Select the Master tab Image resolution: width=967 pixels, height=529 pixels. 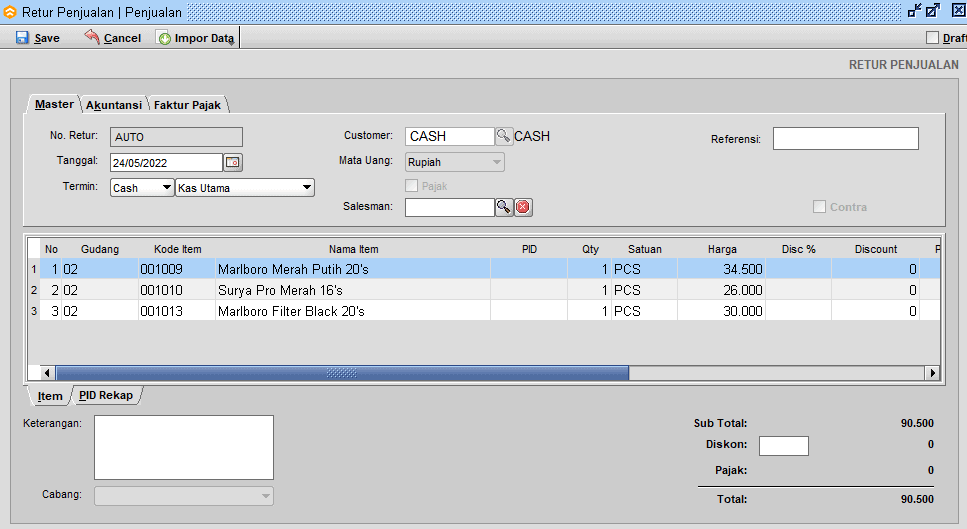point(54,104)
